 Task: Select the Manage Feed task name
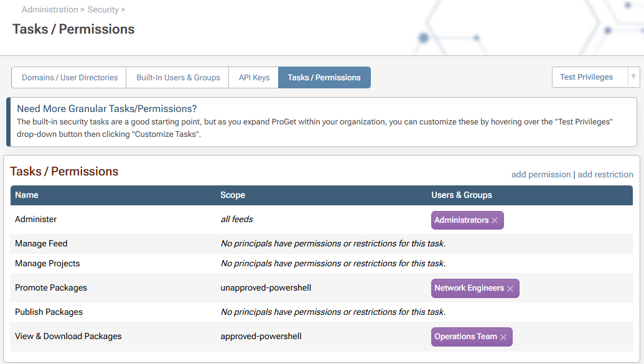coord(41,243)
